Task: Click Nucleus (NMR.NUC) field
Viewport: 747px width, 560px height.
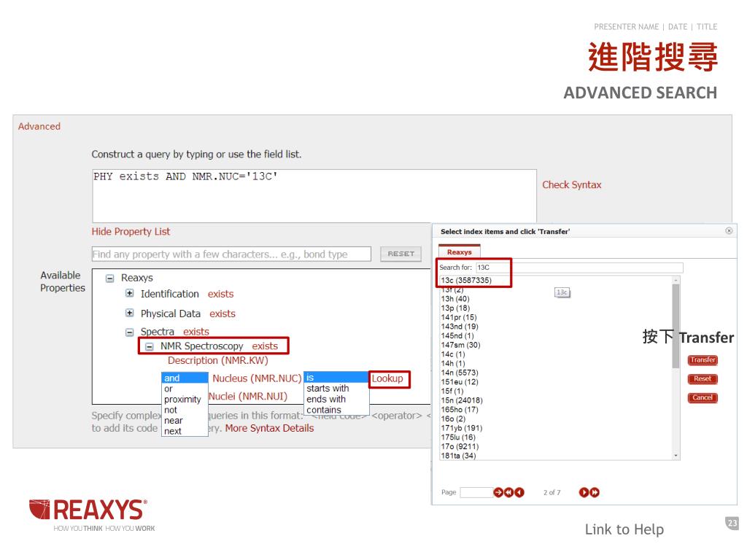Action: pos(257,378)
